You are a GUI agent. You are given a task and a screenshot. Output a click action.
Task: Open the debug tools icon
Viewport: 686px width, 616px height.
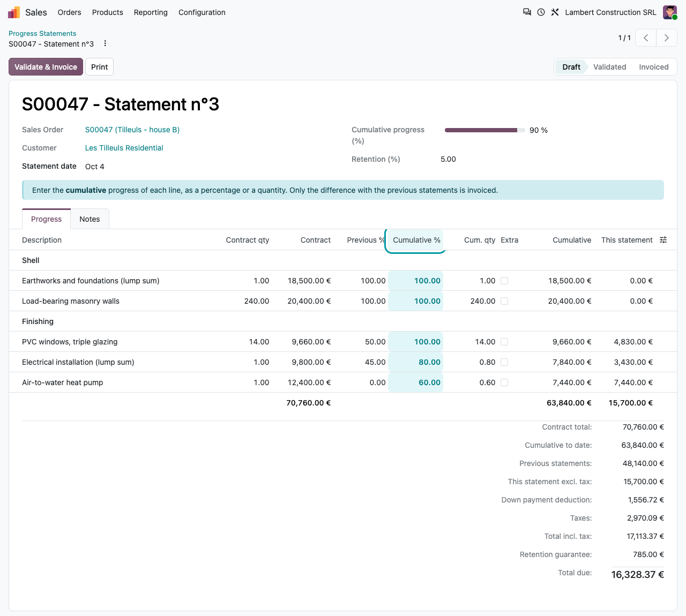[x=555, y=12]
